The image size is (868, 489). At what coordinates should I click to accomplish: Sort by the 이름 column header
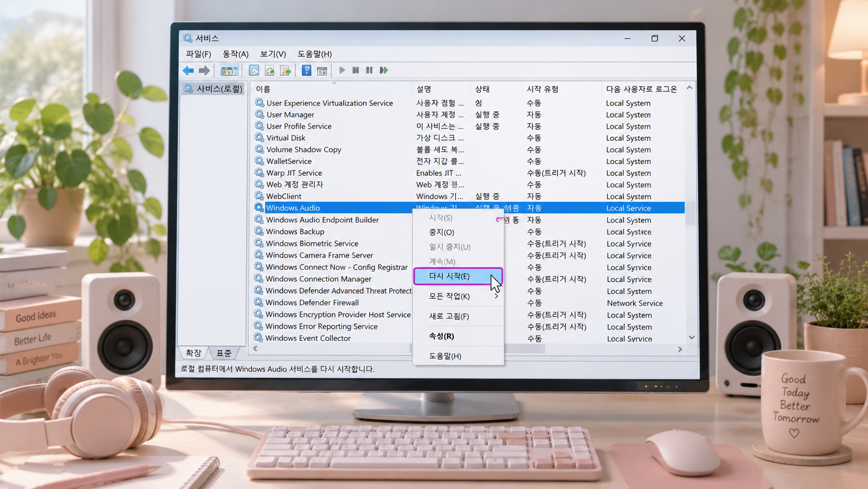tap(332, 89)
